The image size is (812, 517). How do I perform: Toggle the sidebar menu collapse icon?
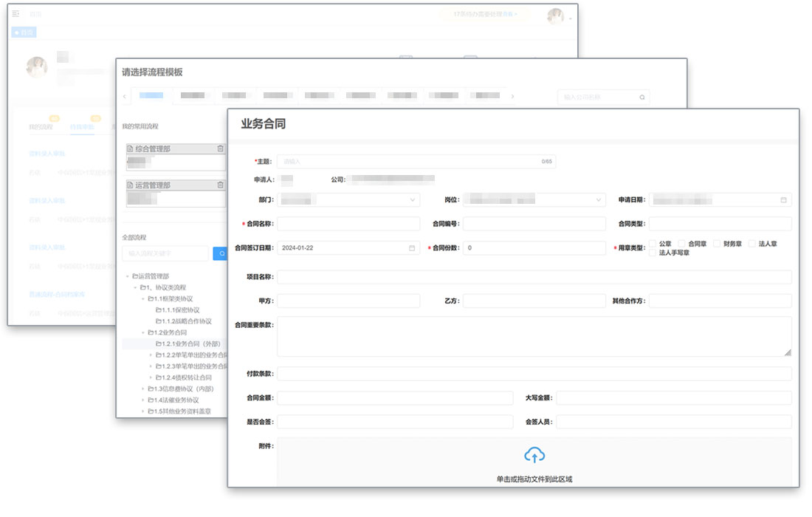[16, 13]
